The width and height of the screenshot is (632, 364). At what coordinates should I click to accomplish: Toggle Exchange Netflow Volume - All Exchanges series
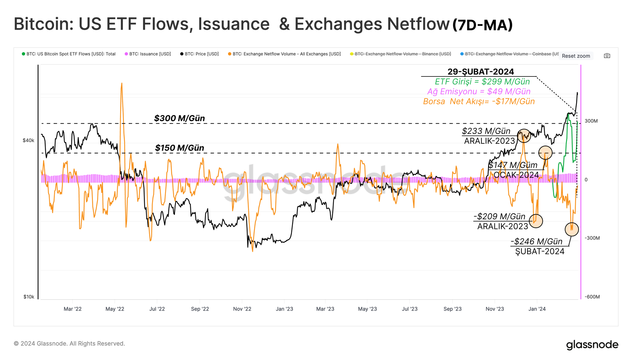coord(286,54)
